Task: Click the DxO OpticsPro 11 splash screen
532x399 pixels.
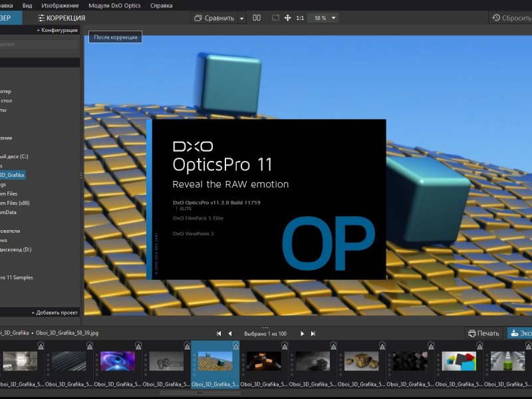Action: (267, 199)
